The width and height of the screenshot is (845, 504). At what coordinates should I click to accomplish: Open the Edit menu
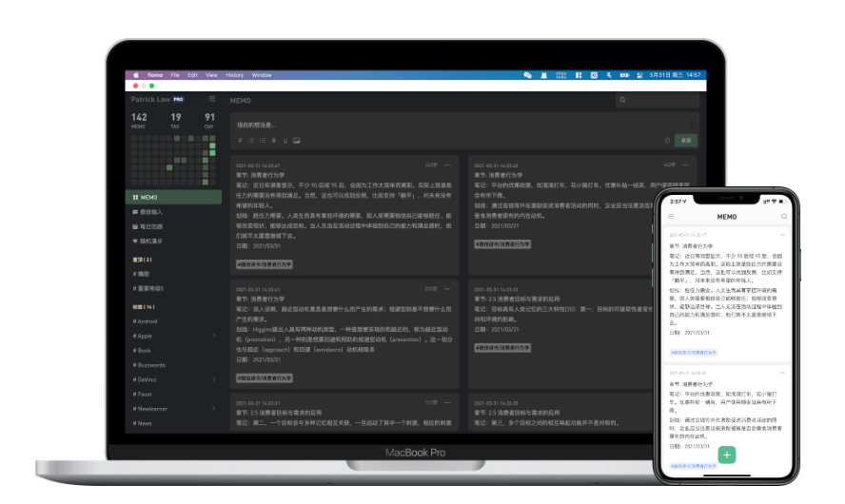[192, 75]
